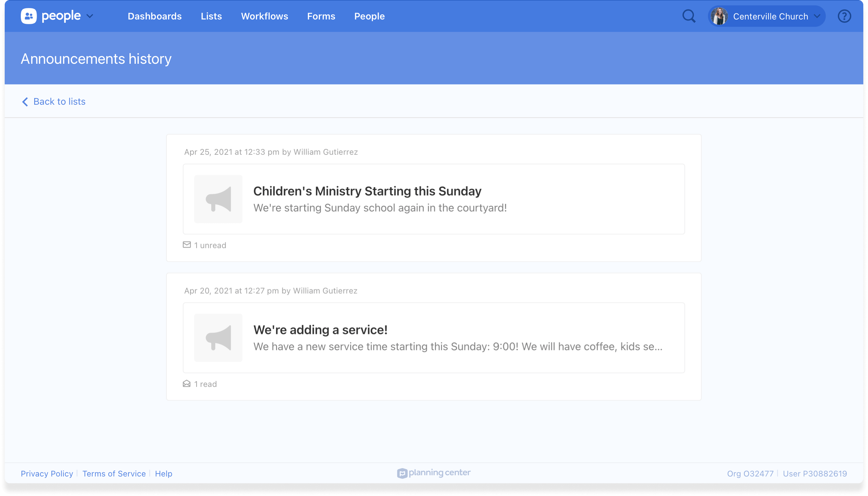Click the People app logo icon
This screenshot has height=496, width=868.
29,16
